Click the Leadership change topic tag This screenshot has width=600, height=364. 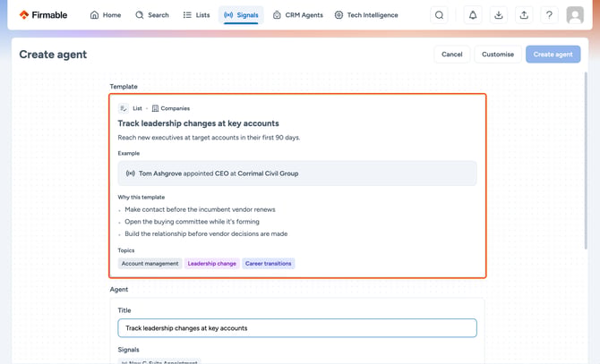(212, 264)
